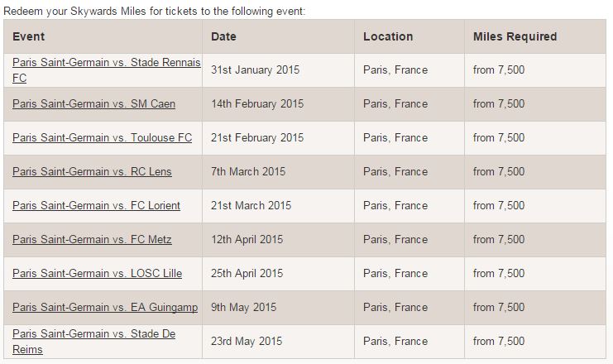This screenshot has height=364, width=613.
Task: Click the 14th February 2015 date cell
Action: tap(257, 104)
